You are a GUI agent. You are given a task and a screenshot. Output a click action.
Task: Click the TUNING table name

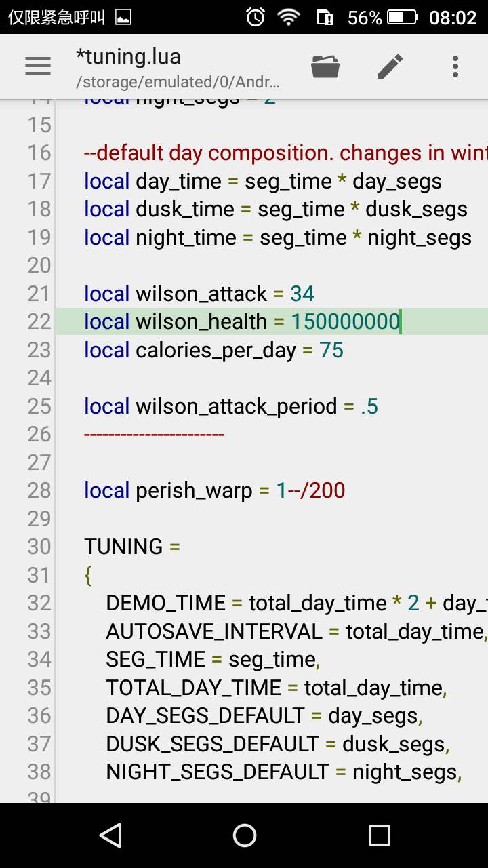tap(123, 547)
